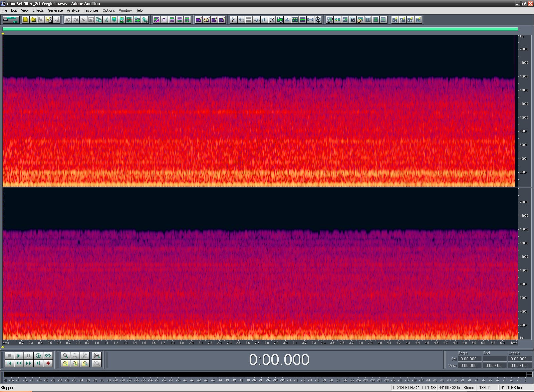Click the Amplify green waveform effect icon
The image size is (534, 392).
pos(280,20)
